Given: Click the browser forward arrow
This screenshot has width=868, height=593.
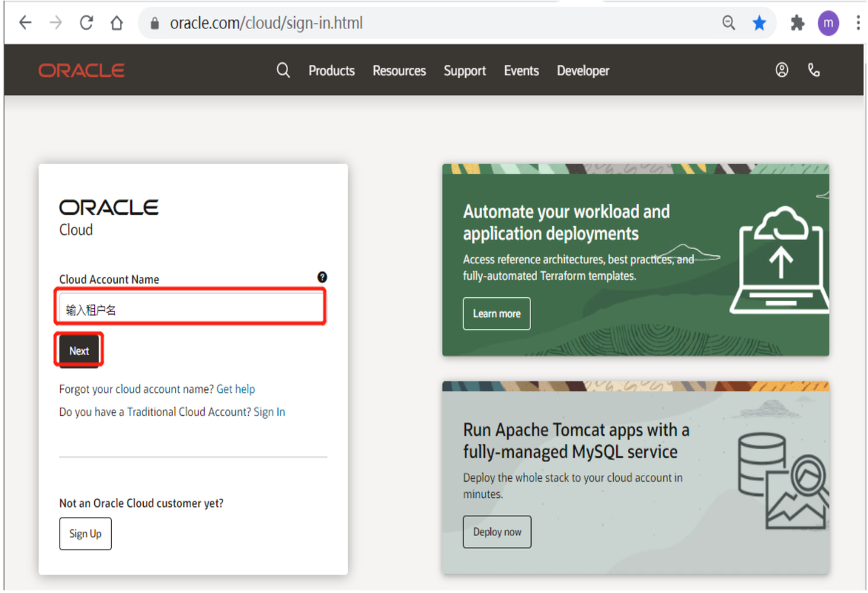Looking at the screenshot, I should coord(56,23).
